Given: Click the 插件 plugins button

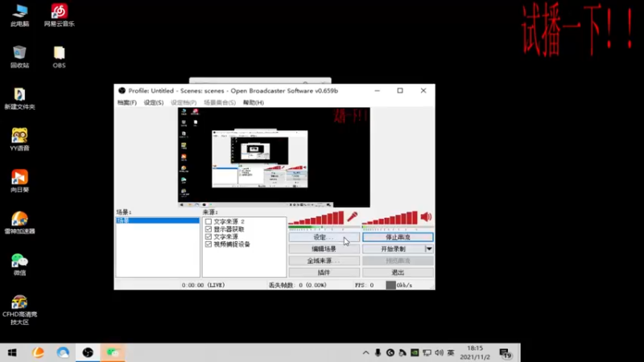Looking at the screenshot, I should 324,273.
